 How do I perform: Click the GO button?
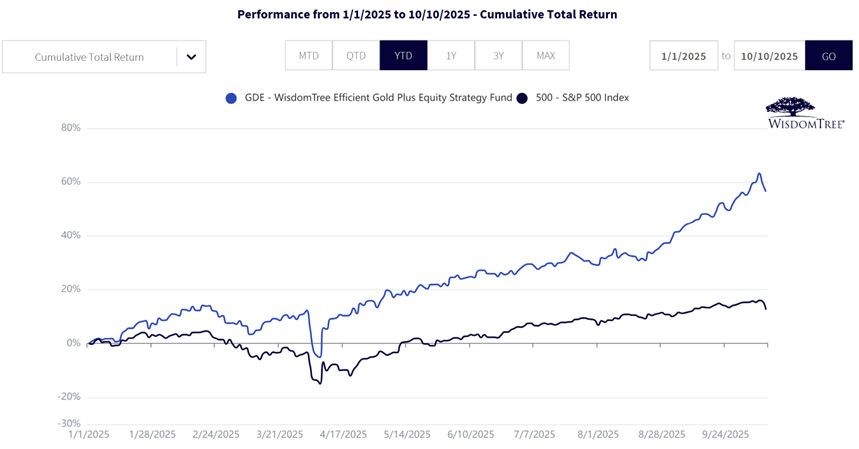(x=829, y=56)
